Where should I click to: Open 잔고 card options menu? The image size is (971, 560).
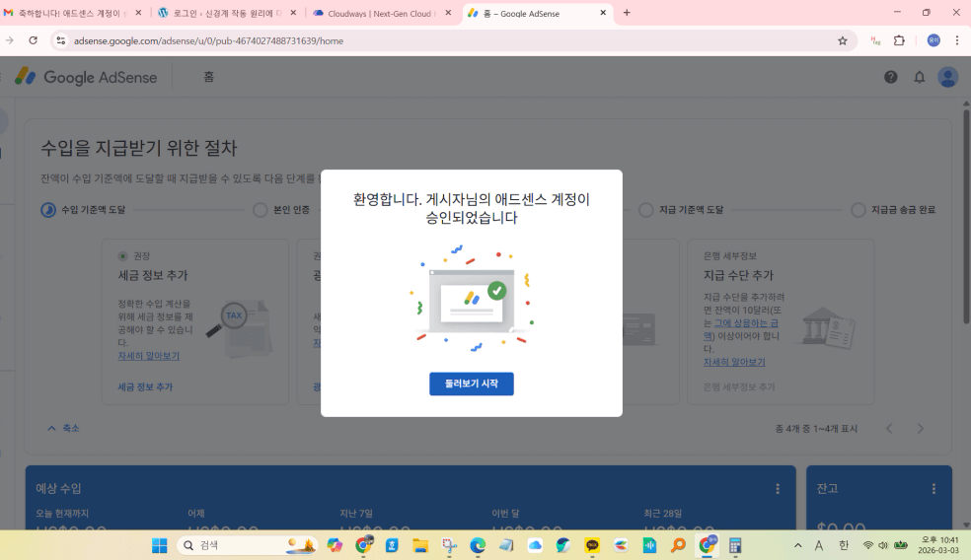(934, 489)
